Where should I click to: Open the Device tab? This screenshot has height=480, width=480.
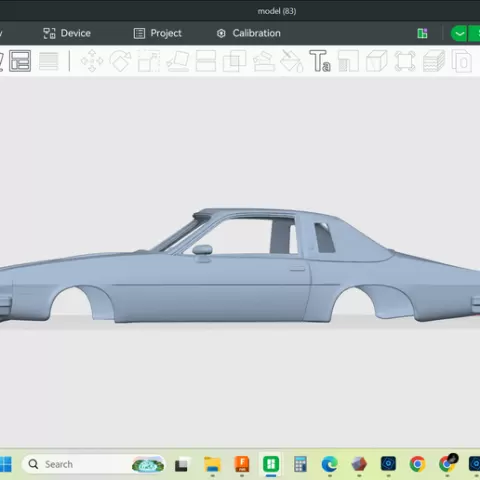pyautogui.click(x=67, y=33)
